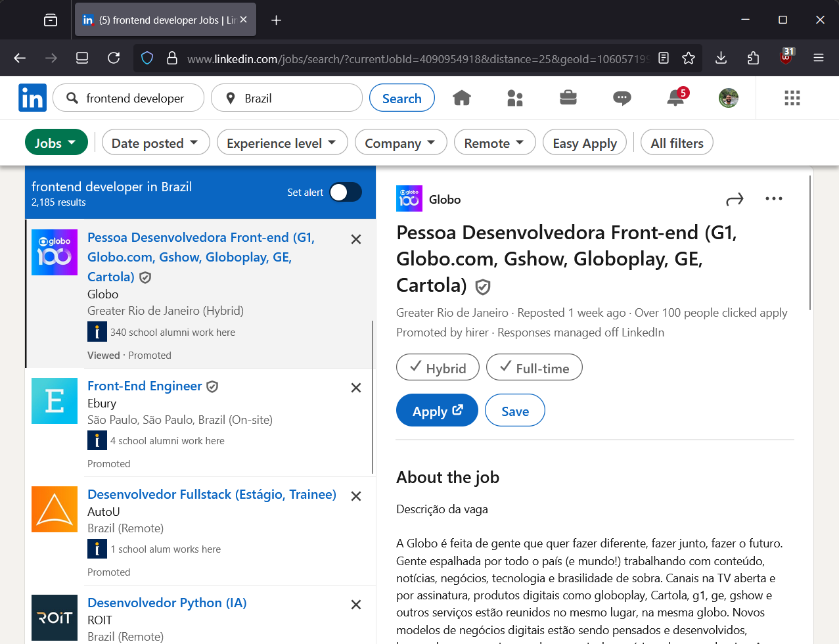
Task: Open the apps grid icon
Action: click(x=792, y=98)
